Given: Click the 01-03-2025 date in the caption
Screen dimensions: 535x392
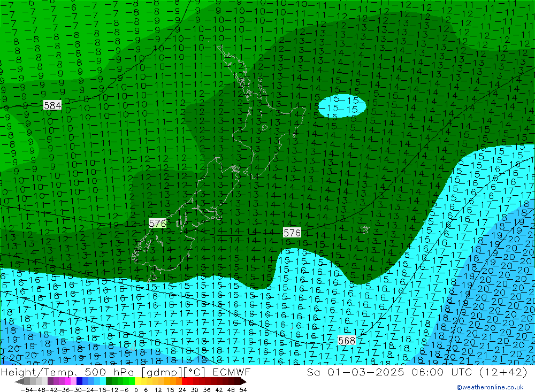Looking at the screenshot, I should pyautogui.click(x=365, y=372).
